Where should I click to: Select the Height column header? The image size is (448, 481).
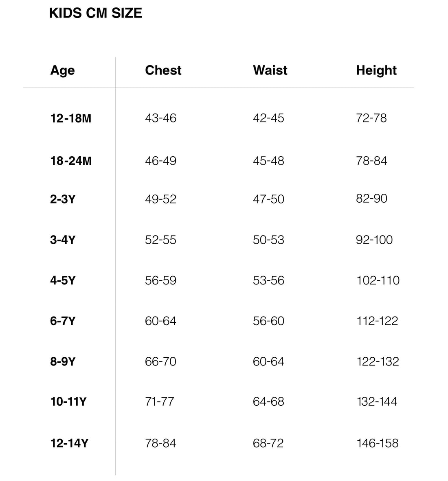376,70
